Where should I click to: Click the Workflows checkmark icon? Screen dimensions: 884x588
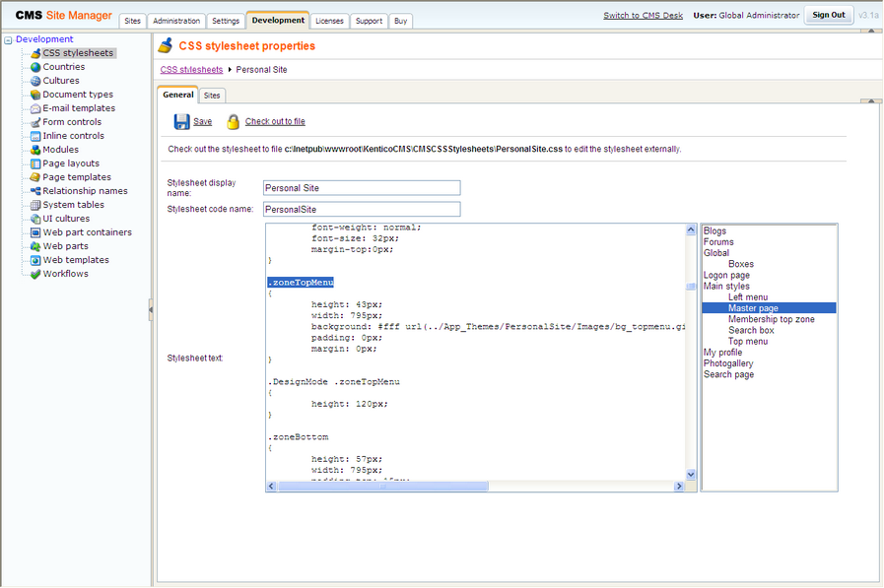35,274
